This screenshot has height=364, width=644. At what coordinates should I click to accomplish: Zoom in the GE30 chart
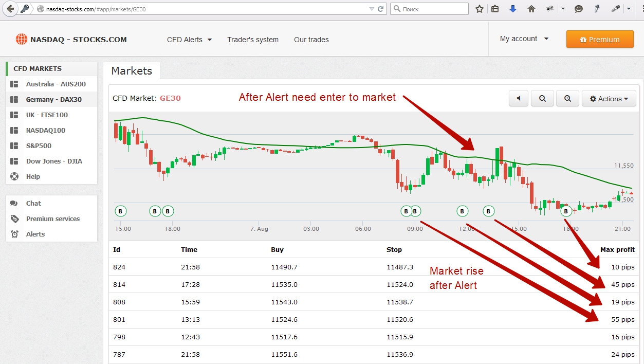point(567,99)
